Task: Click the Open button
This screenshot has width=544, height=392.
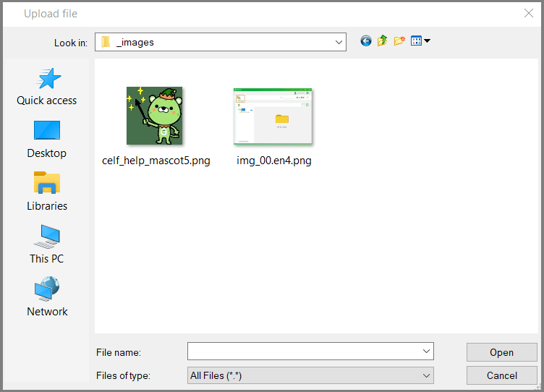Action: point(501,352)
